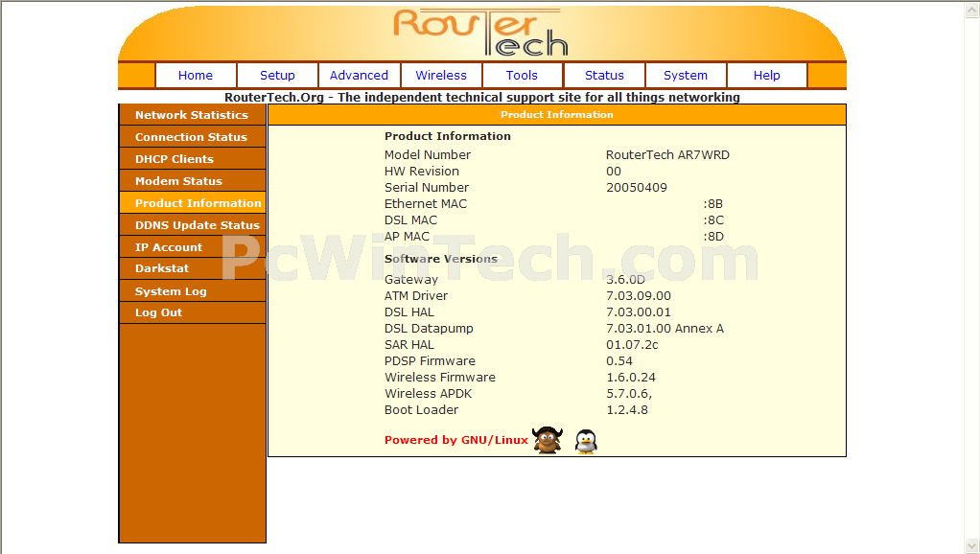The height and width of the screenshot is (554, 980).
Task: Open the Status menu
Action: [x=604, y=75]
